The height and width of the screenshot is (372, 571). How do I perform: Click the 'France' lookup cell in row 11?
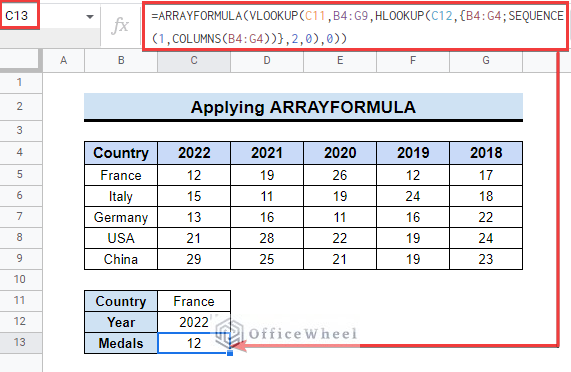194,301
